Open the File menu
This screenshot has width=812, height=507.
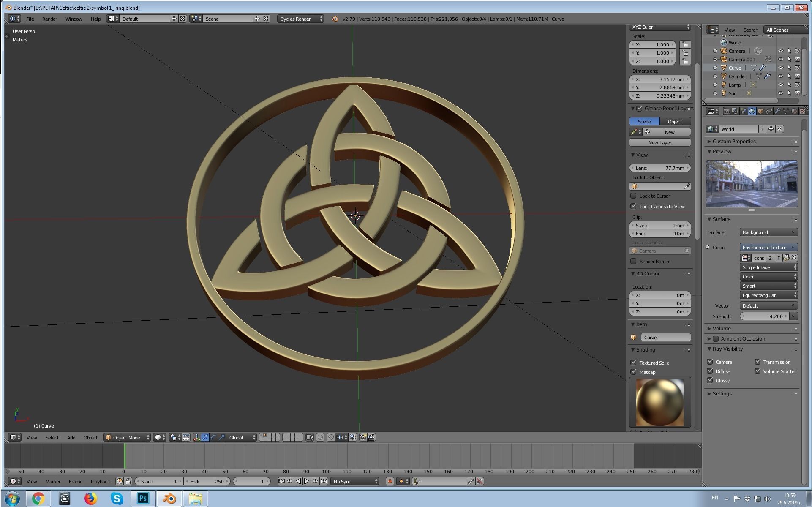[30, 19]
